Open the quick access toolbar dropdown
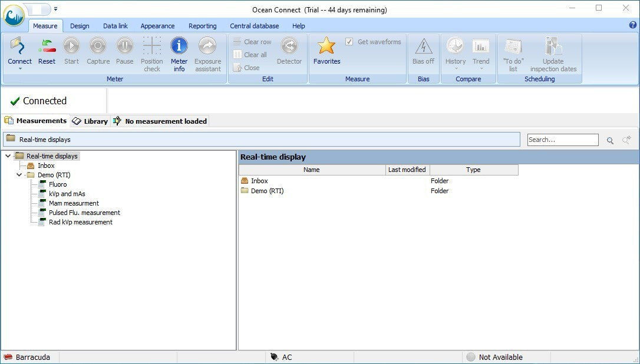640x364 pixels. pyautogui.click(x=55, y=9)
